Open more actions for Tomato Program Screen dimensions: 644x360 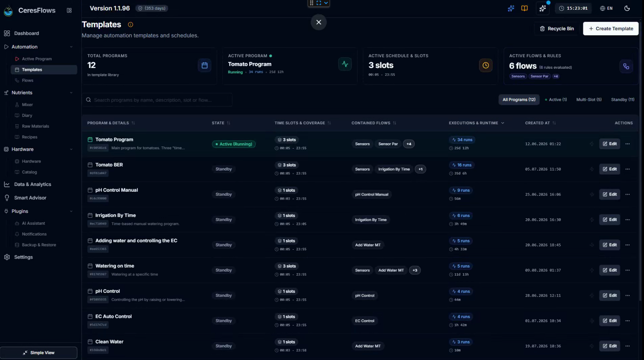(x=627, y=144)
